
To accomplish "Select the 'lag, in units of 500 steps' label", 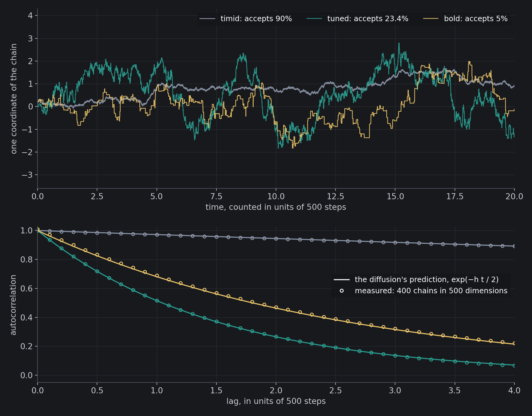I will tap(276, 401).
